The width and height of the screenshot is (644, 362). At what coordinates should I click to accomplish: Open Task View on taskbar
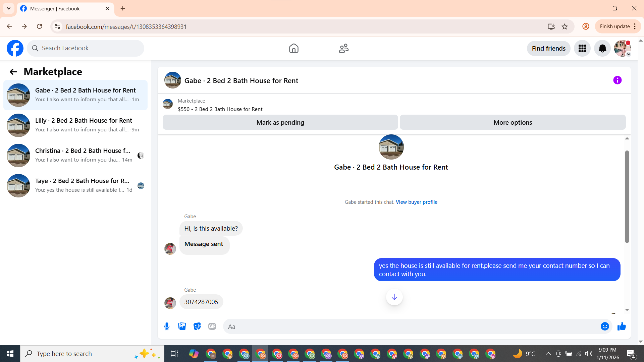[x=174, y=354]
